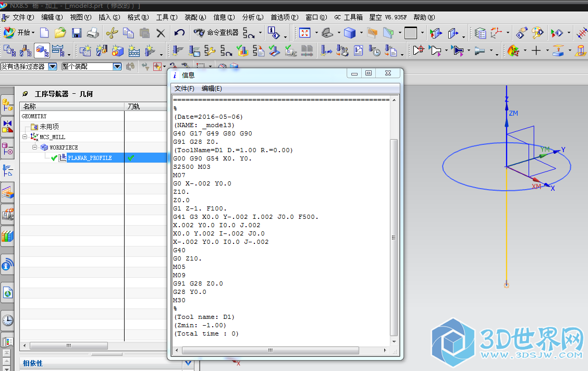This screenshot has height=371, width=588.
Task: Click the Create Operation icon
Action: [150, 51]
